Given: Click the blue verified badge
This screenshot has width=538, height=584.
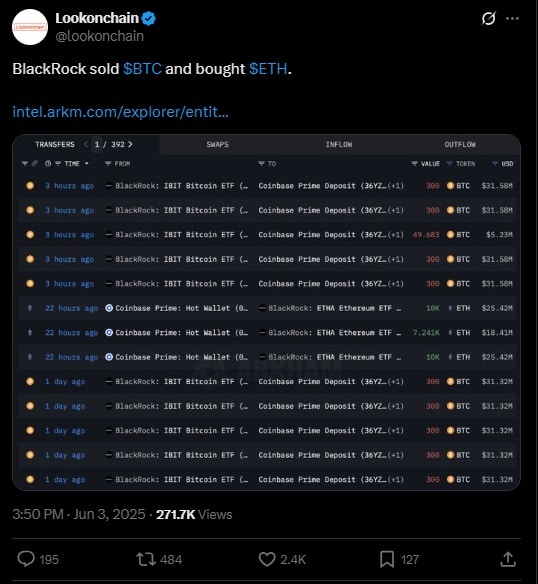Looking at the screenshot, I should (149, 18).
